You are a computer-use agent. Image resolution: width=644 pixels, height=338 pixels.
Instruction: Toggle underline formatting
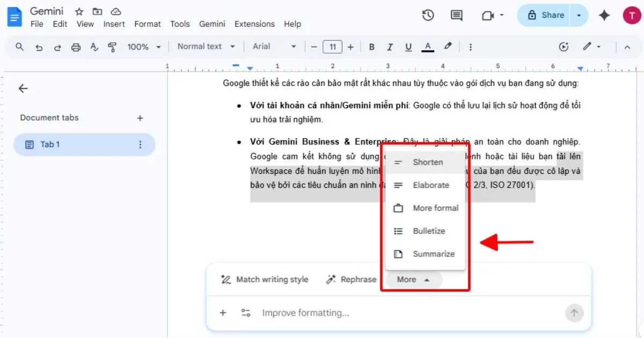(x=408, y=47)
